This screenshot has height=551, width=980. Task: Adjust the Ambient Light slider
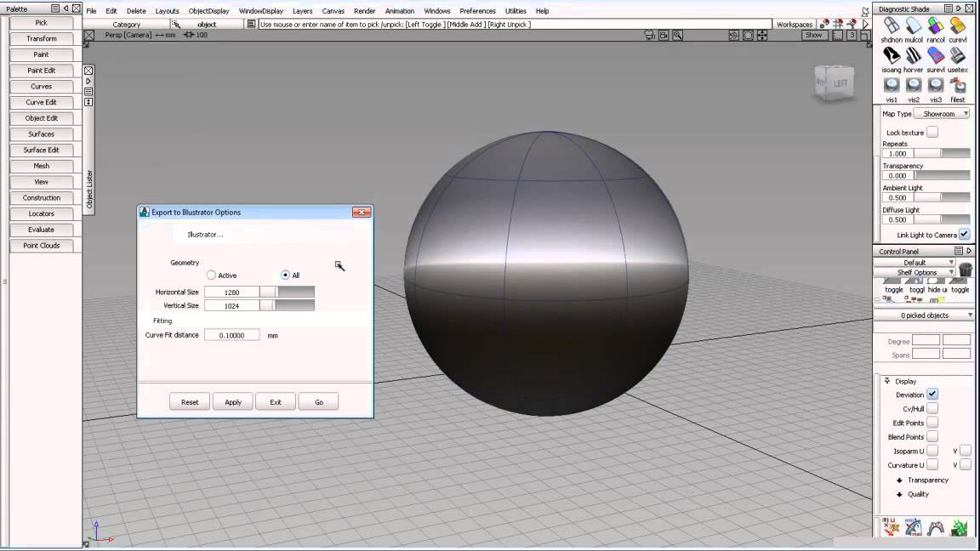[x=942, y=197]
